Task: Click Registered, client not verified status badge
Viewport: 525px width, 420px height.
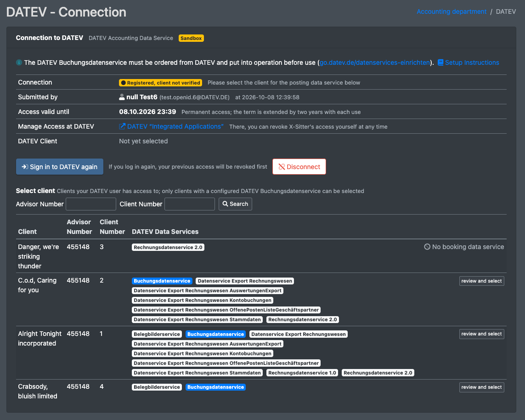Action: click(x=160, y=83)
